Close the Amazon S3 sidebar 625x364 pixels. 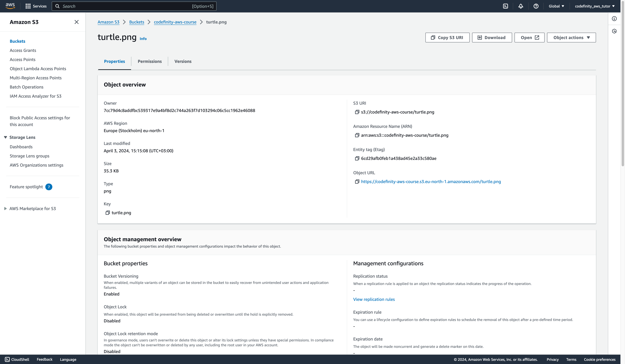click(x=76, y=22)
